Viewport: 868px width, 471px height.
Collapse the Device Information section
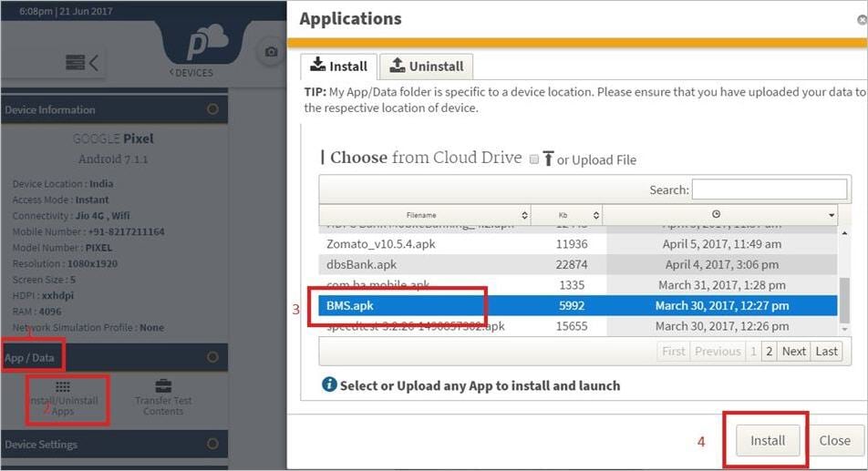(x=212, y=109)
